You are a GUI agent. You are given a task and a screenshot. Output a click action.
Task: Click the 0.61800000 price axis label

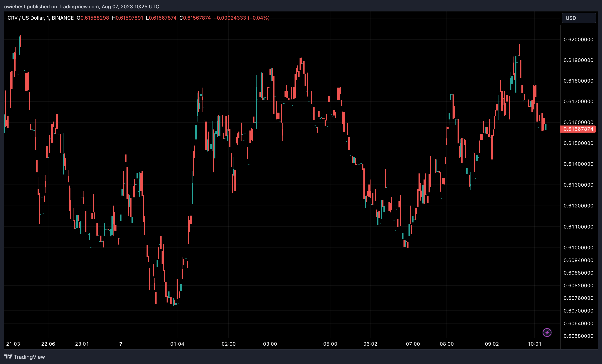tap(578, 81)
